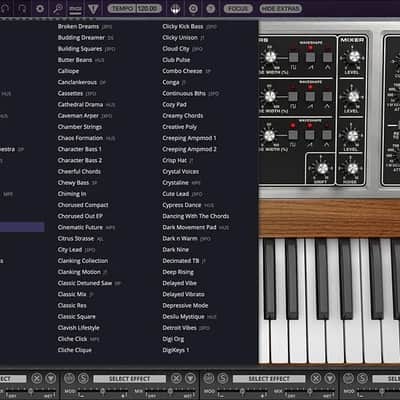The image size is (400, 400).
Task: Click X icon of the cut-off leftmost effect slot
Action: pos(37,378)
